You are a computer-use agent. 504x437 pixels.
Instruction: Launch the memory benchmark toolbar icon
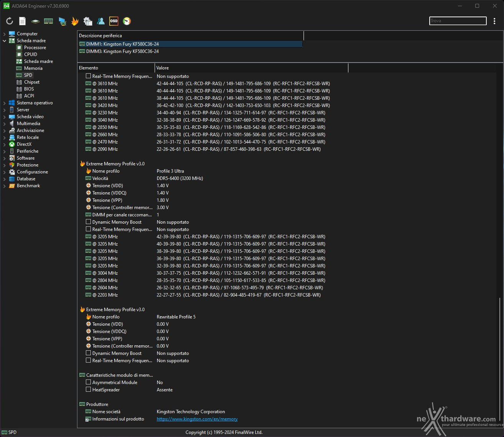coord(49,21)
